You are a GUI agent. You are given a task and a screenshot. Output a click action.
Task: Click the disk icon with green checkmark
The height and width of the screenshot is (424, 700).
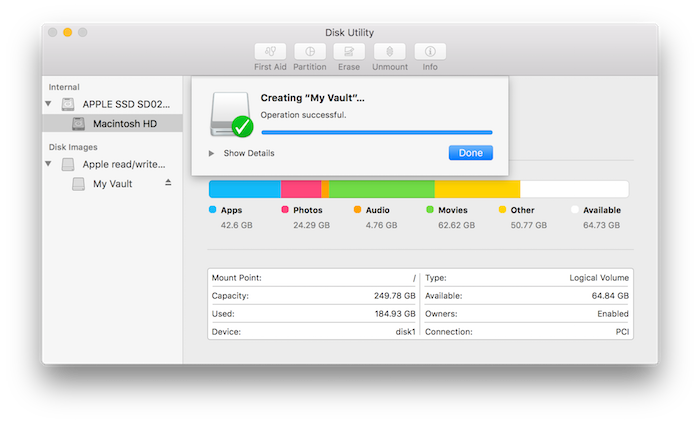[x=231, y=114]
